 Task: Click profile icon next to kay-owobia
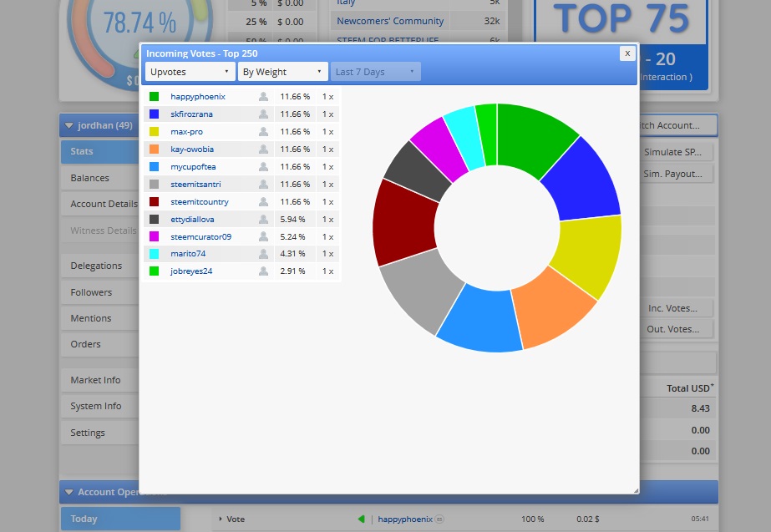(x=264, y=149)
